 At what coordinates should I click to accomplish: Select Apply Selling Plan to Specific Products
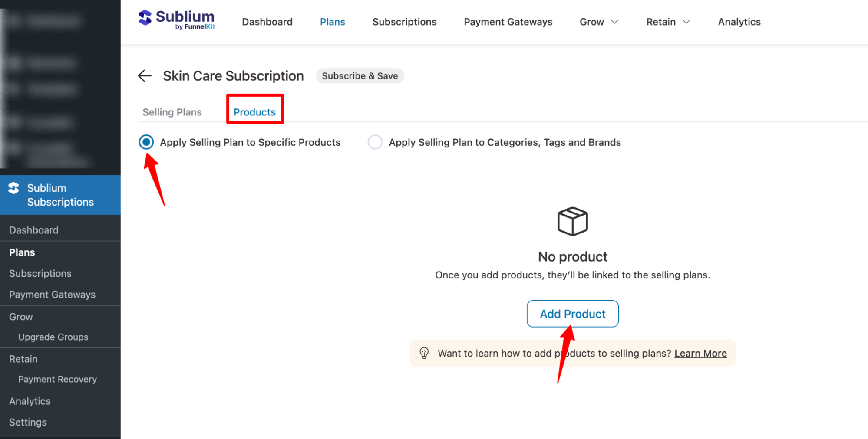click(146, 142)
